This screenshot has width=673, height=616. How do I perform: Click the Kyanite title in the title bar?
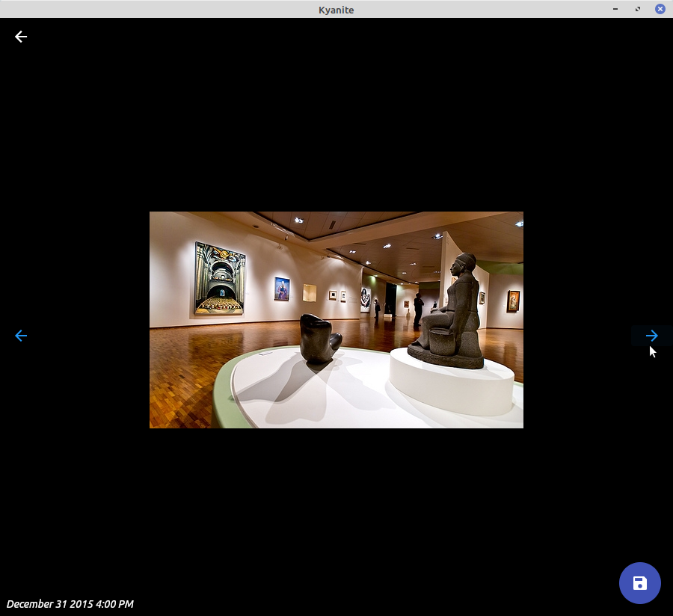pyautogui.click(x=336, y=9)
